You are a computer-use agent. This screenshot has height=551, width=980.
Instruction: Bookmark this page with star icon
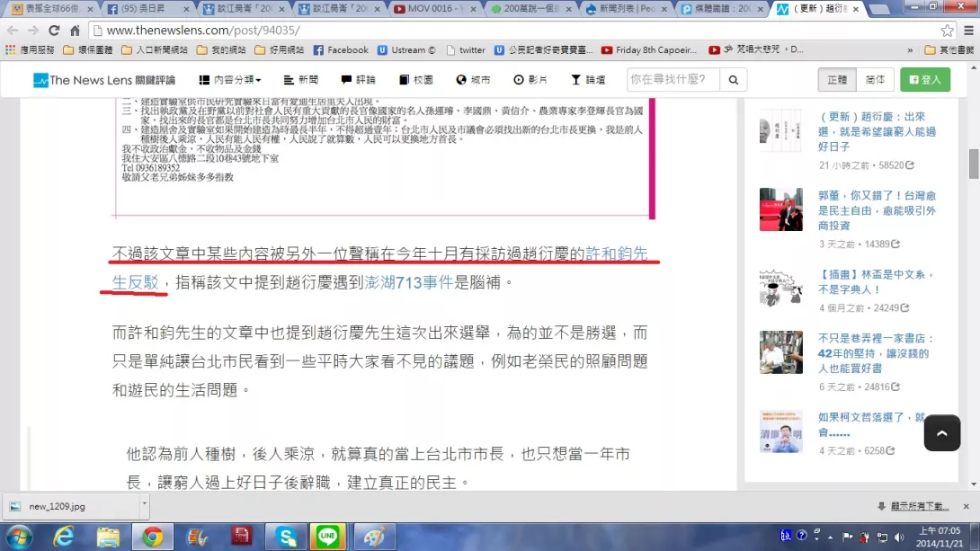[x=947, y=30]
